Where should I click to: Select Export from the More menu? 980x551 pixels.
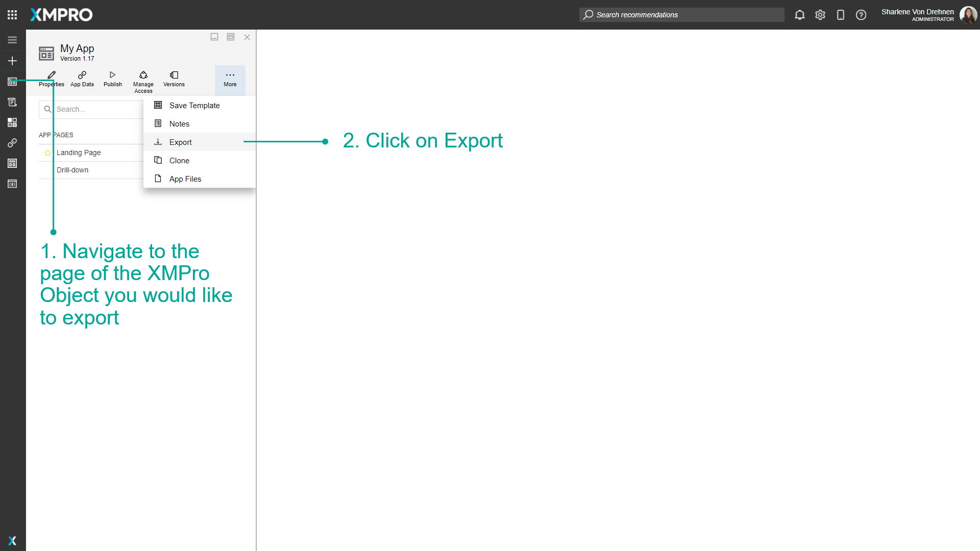(x=181, y=142)
